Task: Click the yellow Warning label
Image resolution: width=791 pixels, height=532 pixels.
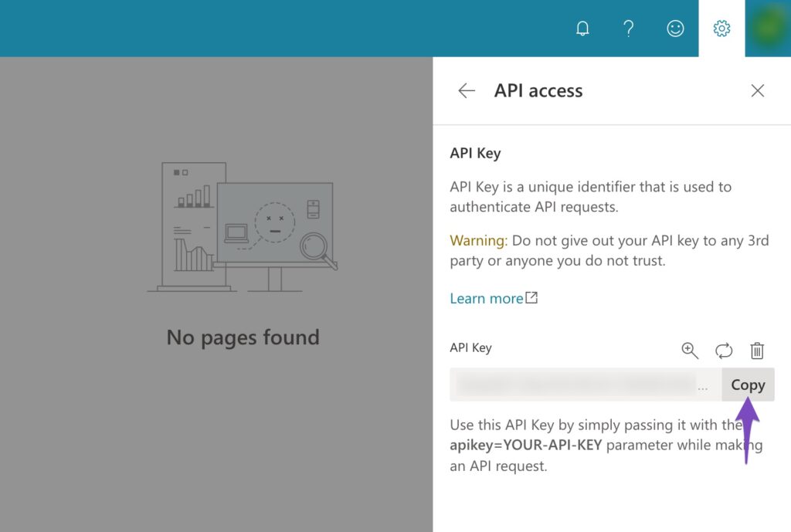Action: [x=478, y=241]
